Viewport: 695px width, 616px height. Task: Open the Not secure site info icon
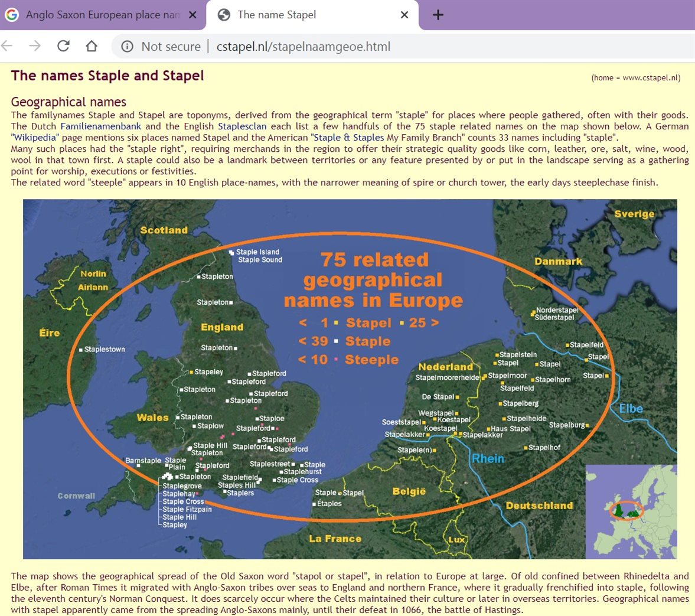127,47
